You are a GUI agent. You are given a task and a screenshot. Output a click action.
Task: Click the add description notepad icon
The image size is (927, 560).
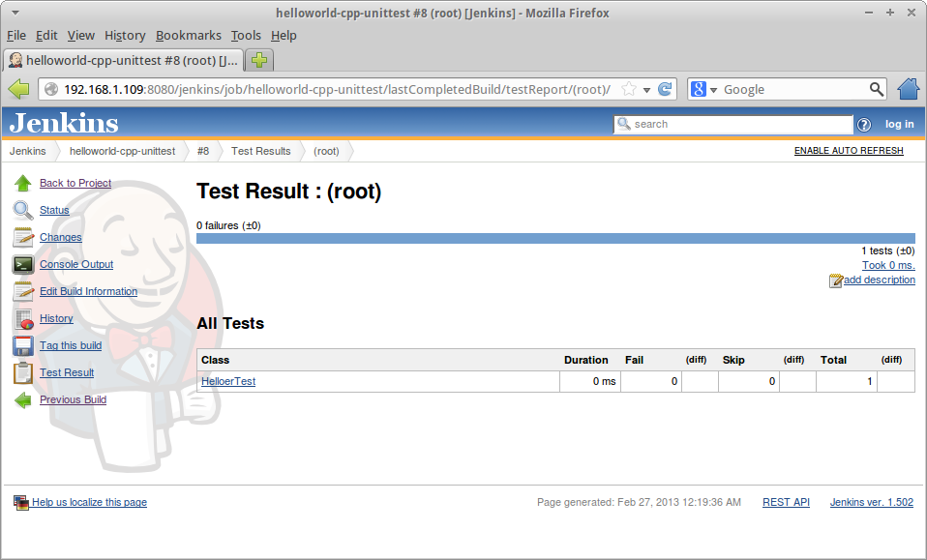pos(835,280)
